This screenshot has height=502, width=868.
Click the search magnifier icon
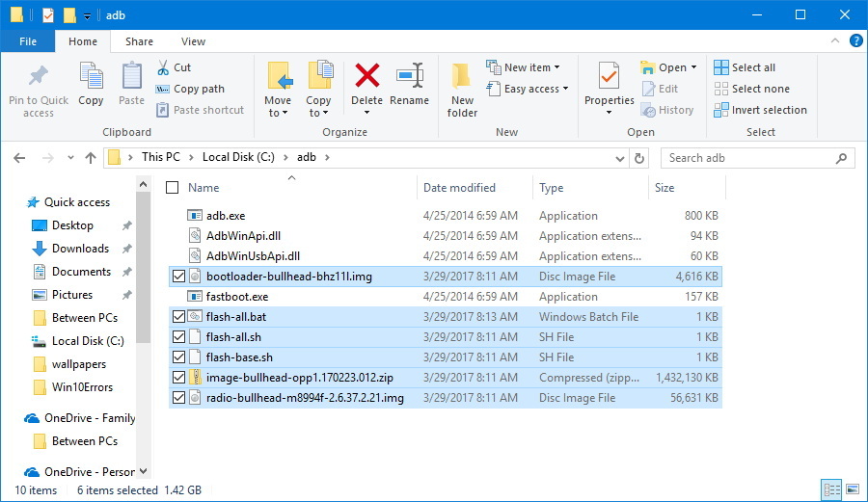tap(841, 158)
